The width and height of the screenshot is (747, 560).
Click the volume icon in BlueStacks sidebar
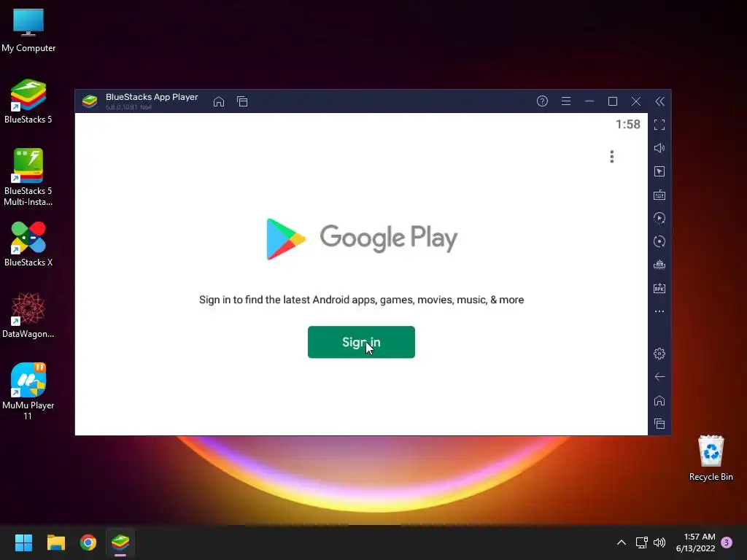pyautogui.click(x=659, y=148)
